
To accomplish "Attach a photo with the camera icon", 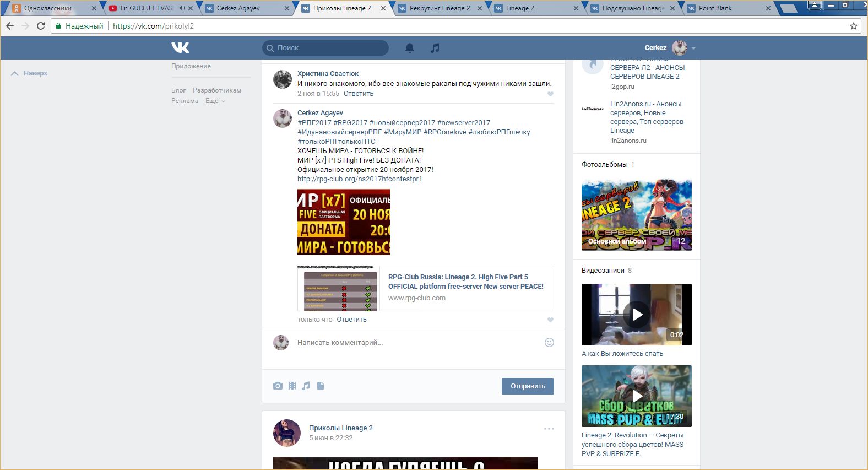I will point(278,386).
